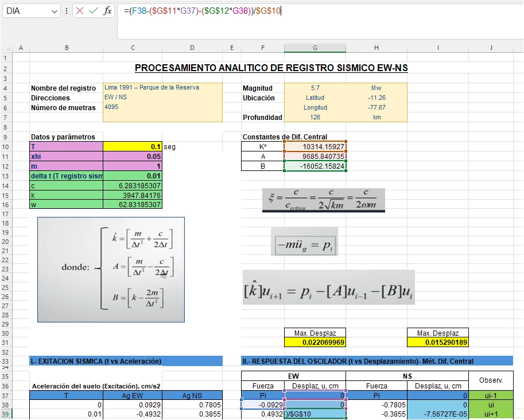Expand the Name Box dropdown arrow
Screen dimensions: 524x420
click(55, 11)
